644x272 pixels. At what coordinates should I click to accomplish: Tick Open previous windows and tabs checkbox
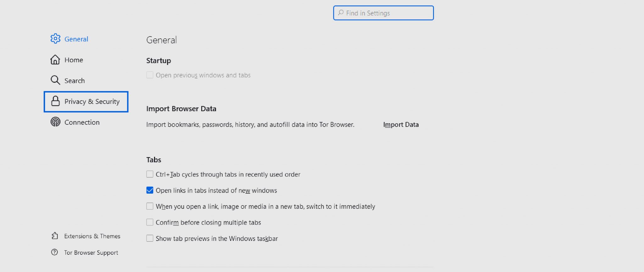pos(150,75)
